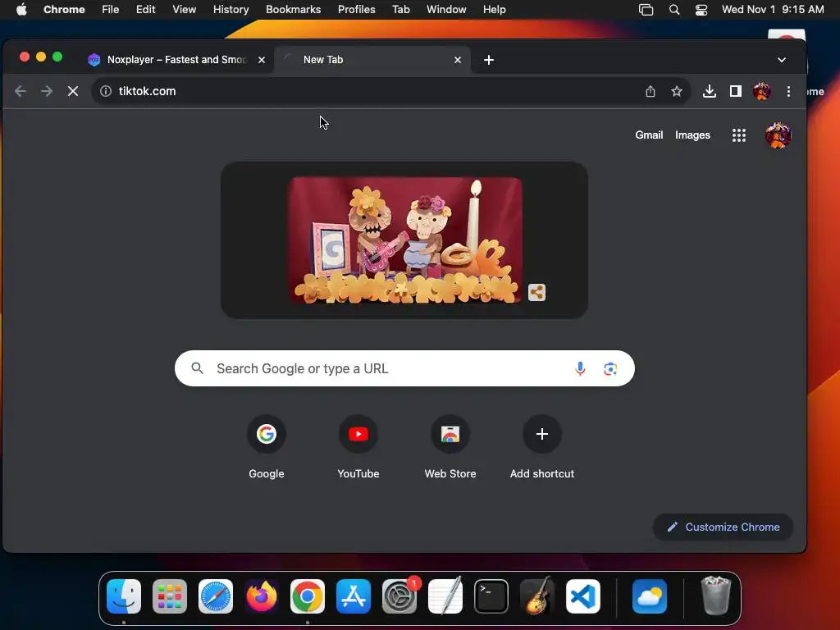
Task: Add a new shortcut tile
Action: [x=542, y=447]
